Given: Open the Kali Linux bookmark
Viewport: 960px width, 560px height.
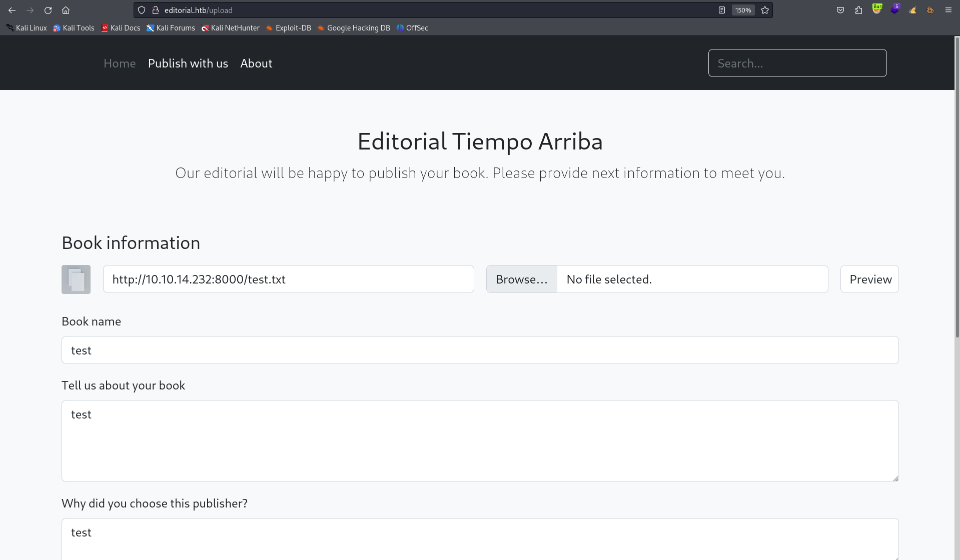Looking at the screenshot, I should pos(27,28).
